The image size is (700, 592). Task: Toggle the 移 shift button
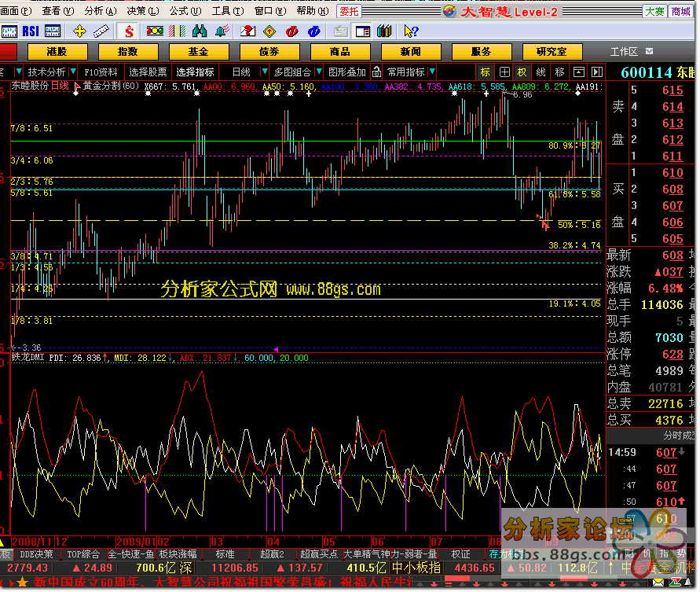click(559, 72)
